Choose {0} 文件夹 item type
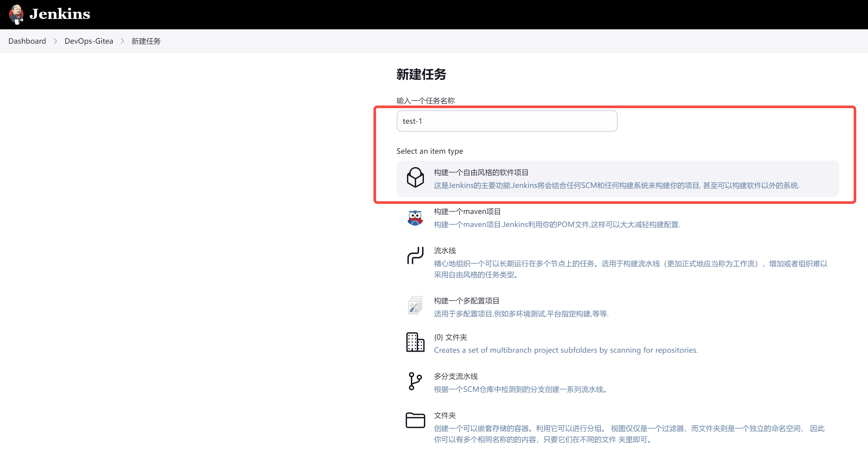 tap(451, 337)
